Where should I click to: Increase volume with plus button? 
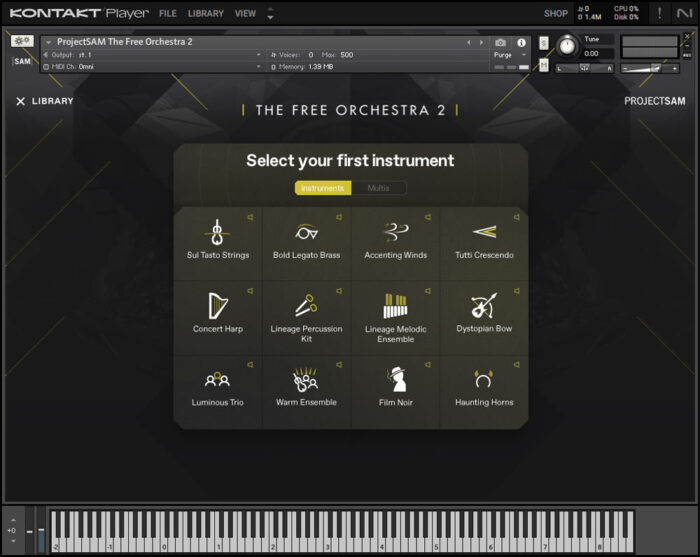click(x=675, y=68)
